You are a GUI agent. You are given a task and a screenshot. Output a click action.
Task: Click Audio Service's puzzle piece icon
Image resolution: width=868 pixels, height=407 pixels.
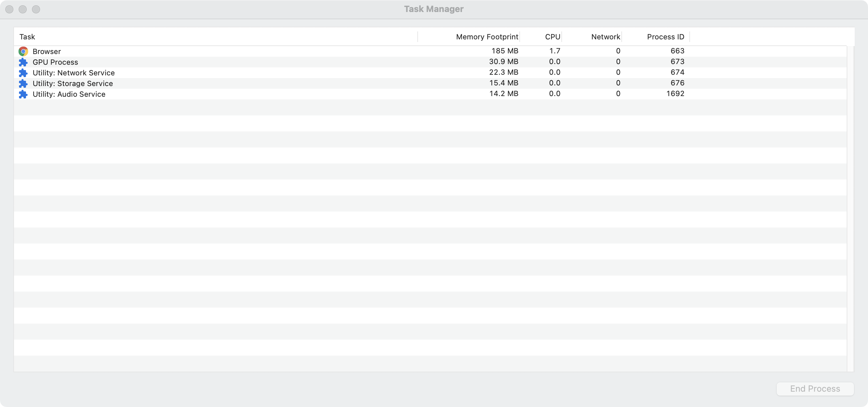pos(23,94)
